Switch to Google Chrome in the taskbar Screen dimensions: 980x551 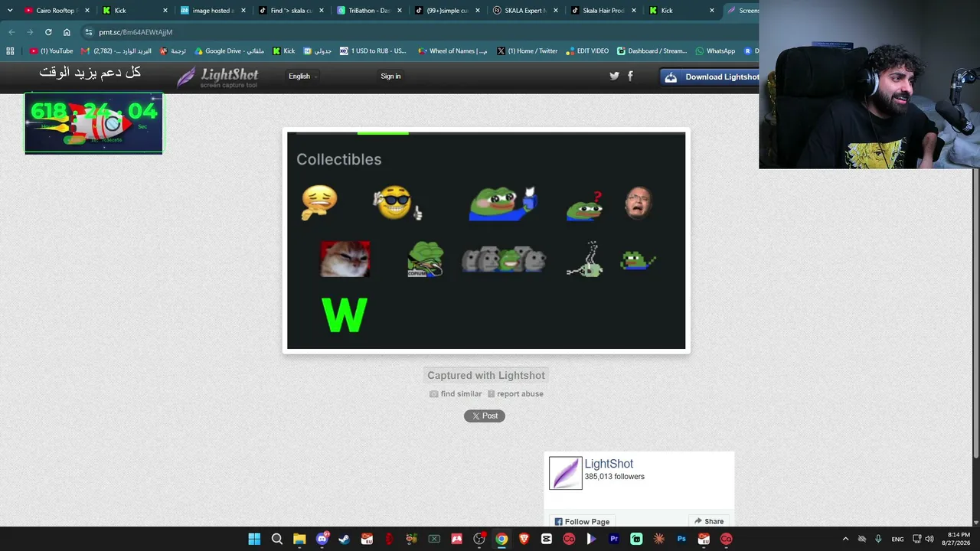[501, 539]
